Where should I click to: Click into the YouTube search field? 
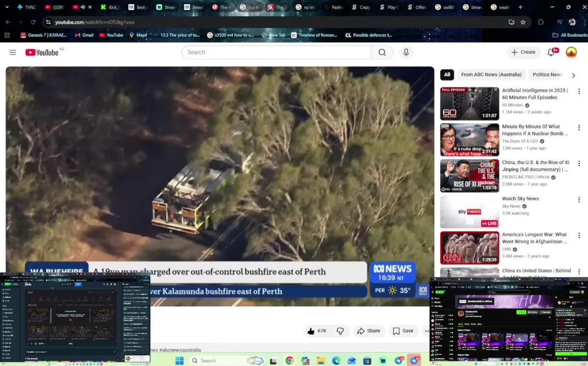pyautogui.click(x=276, y=52)
